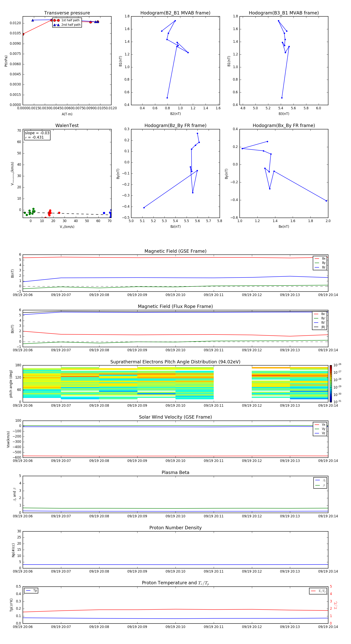The width and height of the screenshot is (351, 644).
Task: Click the "Solar Wind Velocity (GSE Frame)" title
Action: (x=175, y=417)
